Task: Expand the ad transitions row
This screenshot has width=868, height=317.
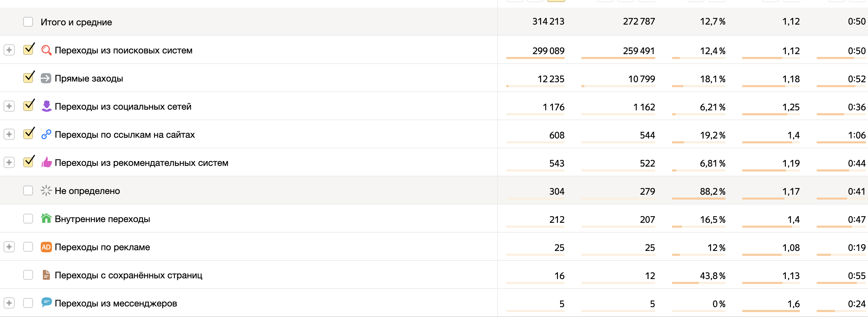Action: 9,247
